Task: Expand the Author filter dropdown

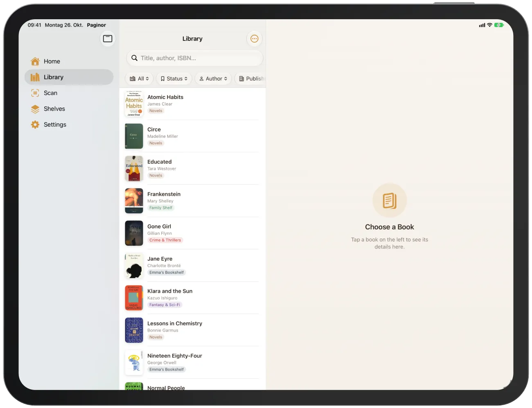Action: [x=213, y=78]
